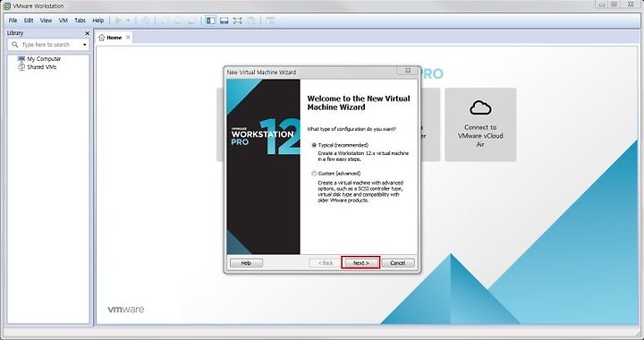Click 'Create a virtual machine with advanced options' text
Screen dimensions: 644x340
360,191
